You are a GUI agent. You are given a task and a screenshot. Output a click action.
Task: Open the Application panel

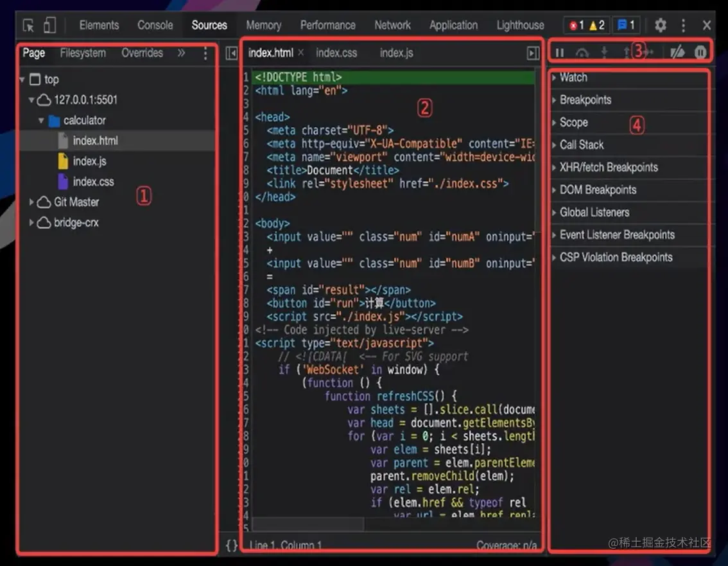point(453,25)
